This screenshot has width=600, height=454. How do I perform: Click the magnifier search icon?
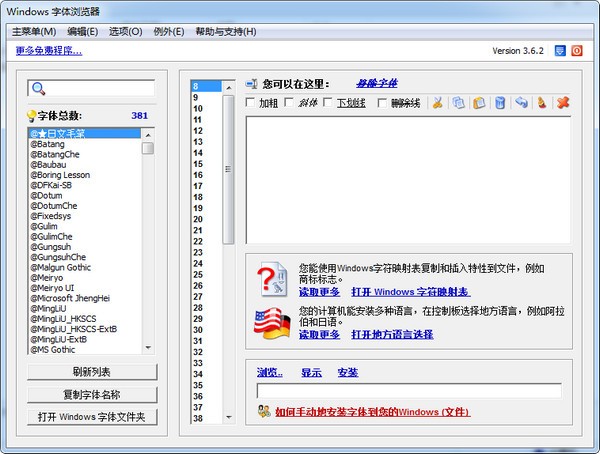coord(38,88)
